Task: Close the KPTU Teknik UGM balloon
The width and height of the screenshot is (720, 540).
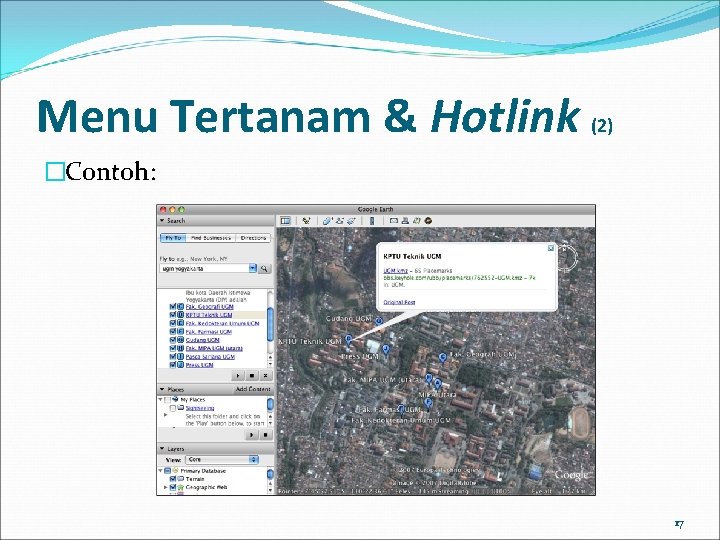Action: point(551,248)
